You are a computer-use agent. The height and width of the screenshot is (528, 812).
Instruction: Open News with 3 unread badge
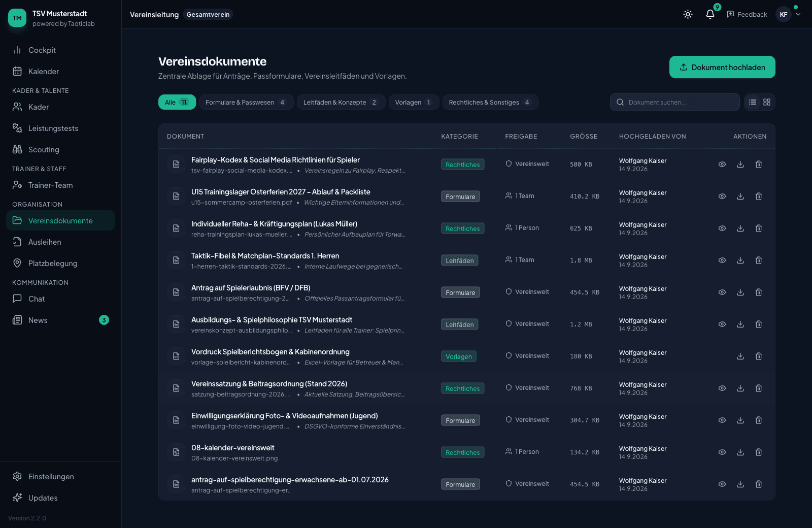[x=61, y=320]
